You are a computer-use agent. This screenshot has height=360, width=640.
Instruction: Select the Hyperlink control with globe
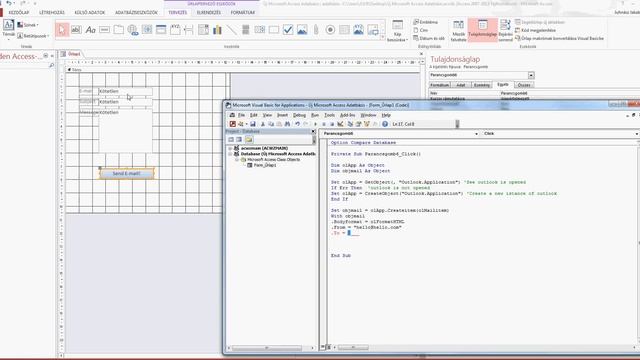pos(133,30)
